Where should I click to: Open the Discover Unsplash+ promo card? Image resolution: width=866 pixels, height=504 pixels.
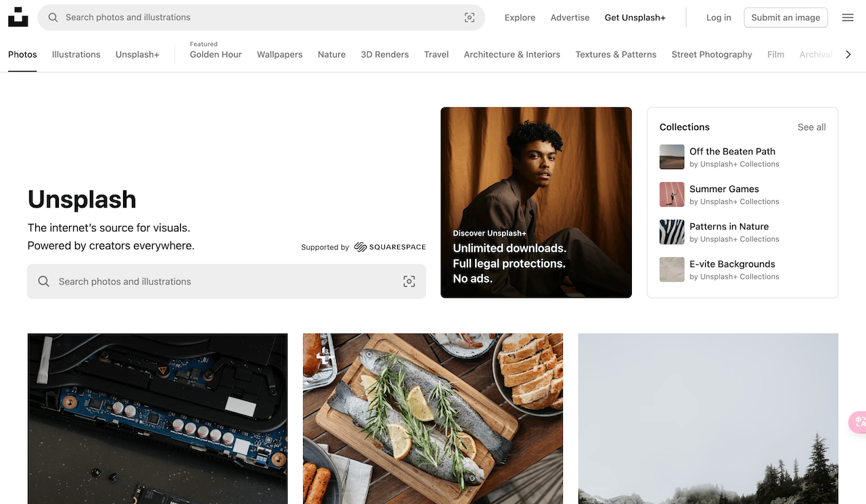[x=536, y=202]
